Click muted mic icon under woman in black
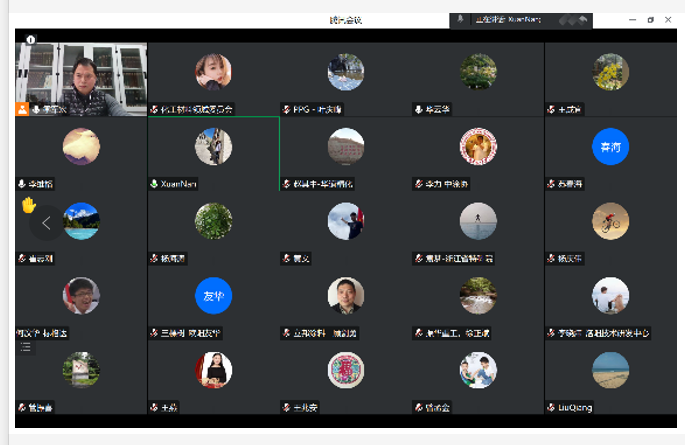Image resolution: width=685 pixels, height=445 pixels. click(x=154, y=407)
